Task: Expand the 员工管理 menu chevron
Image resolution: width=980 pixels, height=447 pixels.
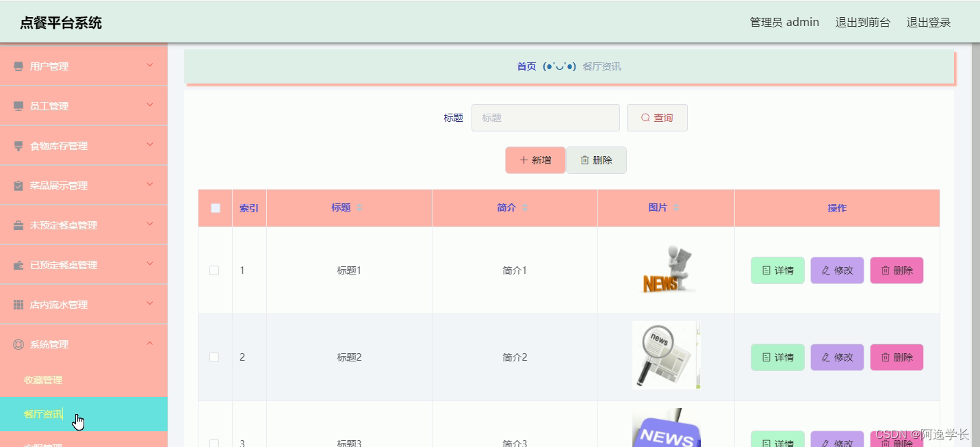Action: 150,105
